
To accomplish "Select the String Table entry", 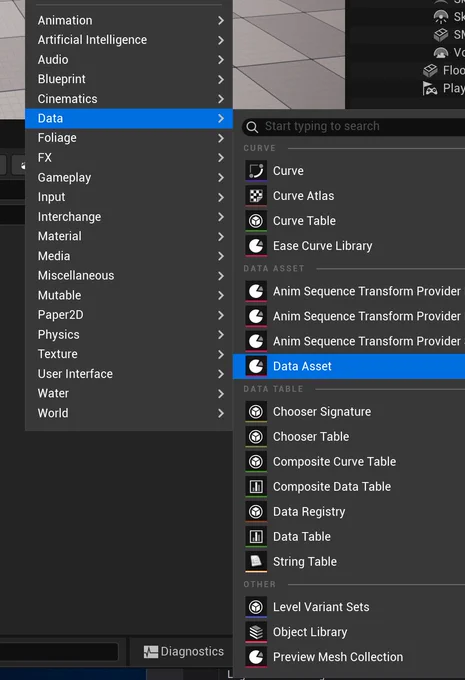I will [x=349, y=562].
